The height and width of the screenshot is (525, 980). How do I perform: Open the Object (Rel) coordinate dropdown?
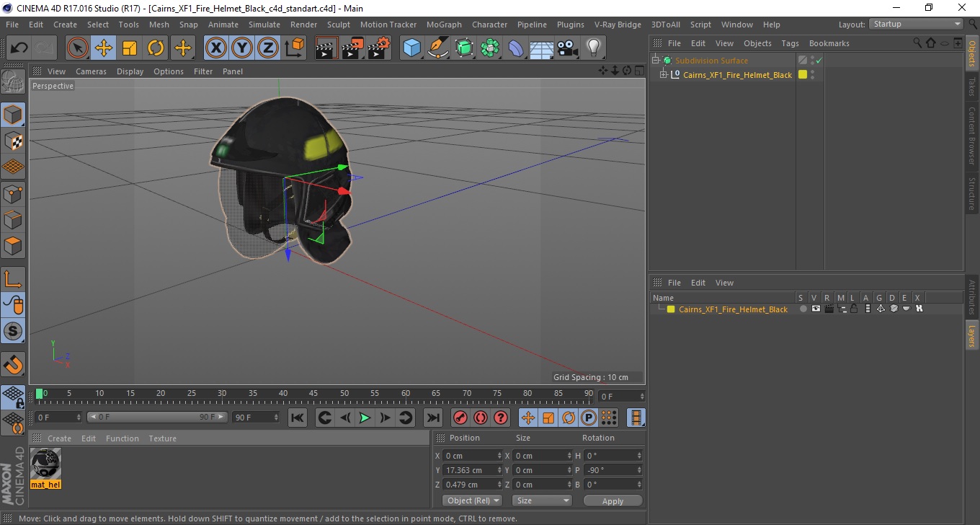pos(472,500)
